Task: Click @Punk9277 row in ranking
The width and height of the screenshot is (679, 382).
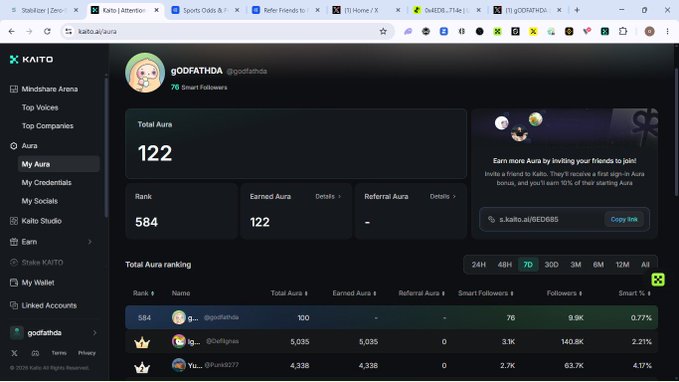Action: point(391,366)
